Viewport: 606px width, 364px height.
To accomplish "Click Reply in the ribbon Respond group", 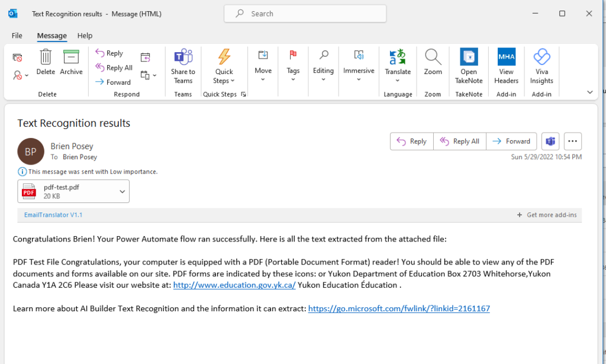I will coord(109,53).
